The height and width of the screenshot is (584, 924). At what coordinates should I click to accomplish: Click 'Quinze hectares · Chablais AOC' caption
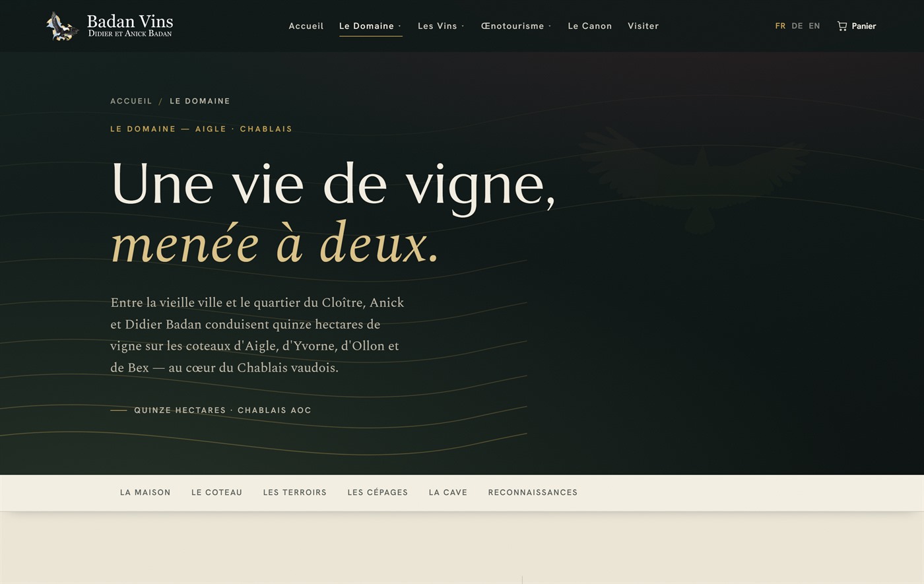click(x=222, y=410)
